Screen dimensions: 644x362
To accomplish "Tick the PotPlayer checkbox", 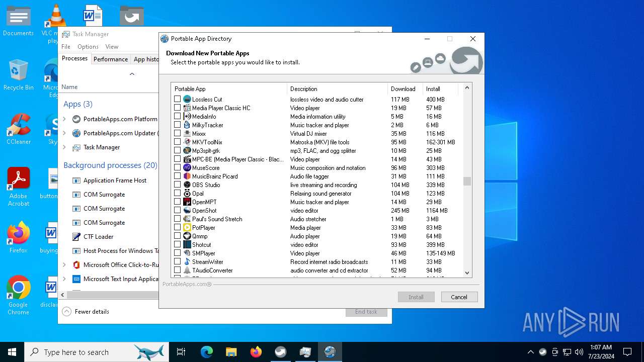I will [177, 227].
